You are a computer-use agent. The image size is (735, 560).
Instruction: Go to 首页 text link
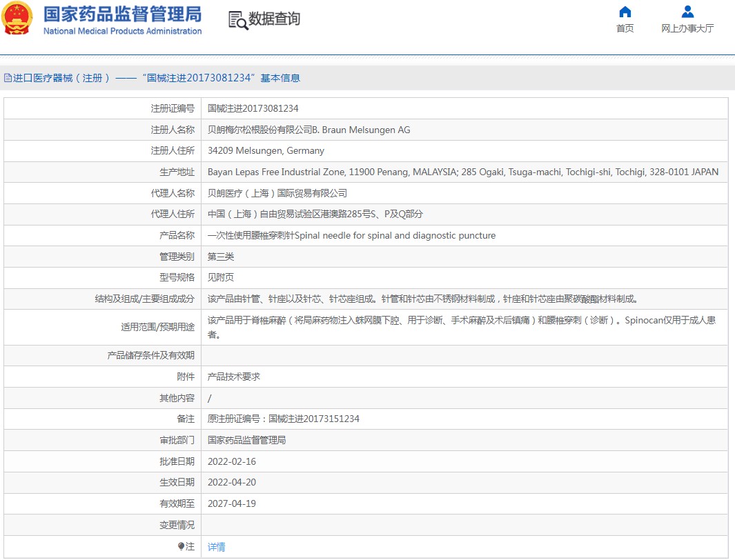625,28
